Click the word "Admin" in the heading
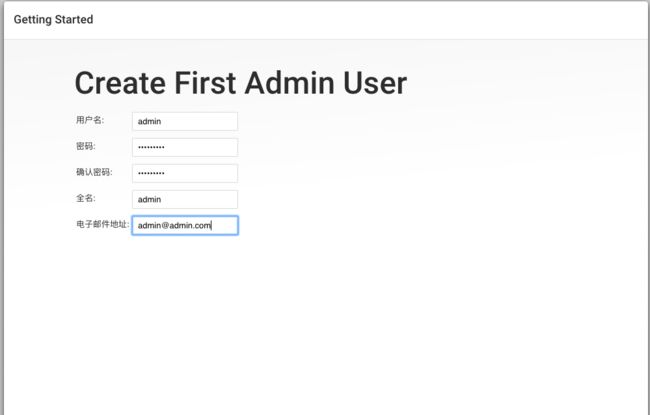Viewport: 650px width, 415px height. click(x=290, y=83)
